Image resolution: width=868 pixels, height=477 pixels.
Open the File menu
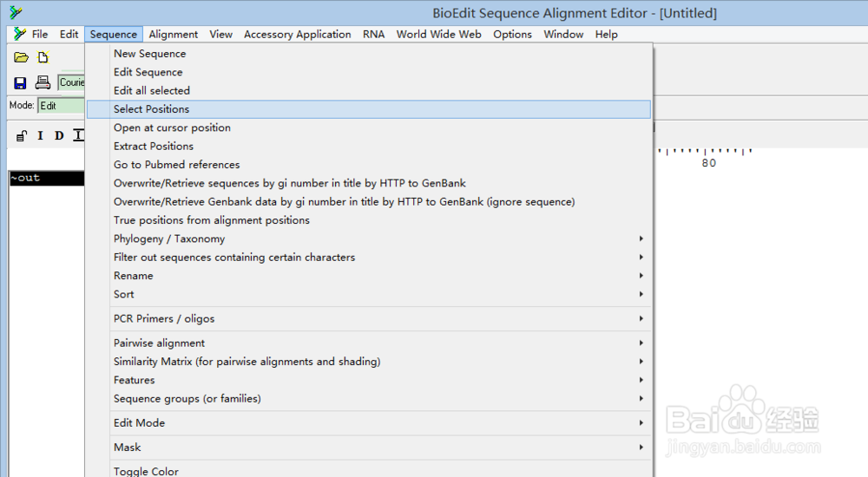pyautogui.click(x=39, y=35)
